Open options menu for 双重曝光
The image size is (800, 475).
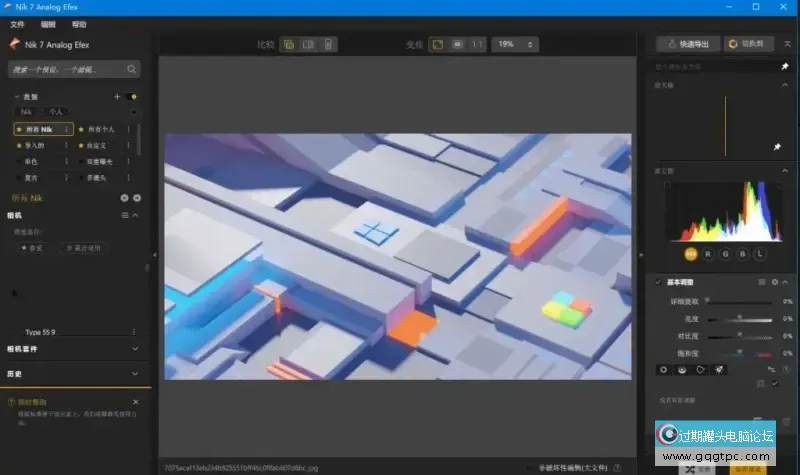click(x=129, y=162)
